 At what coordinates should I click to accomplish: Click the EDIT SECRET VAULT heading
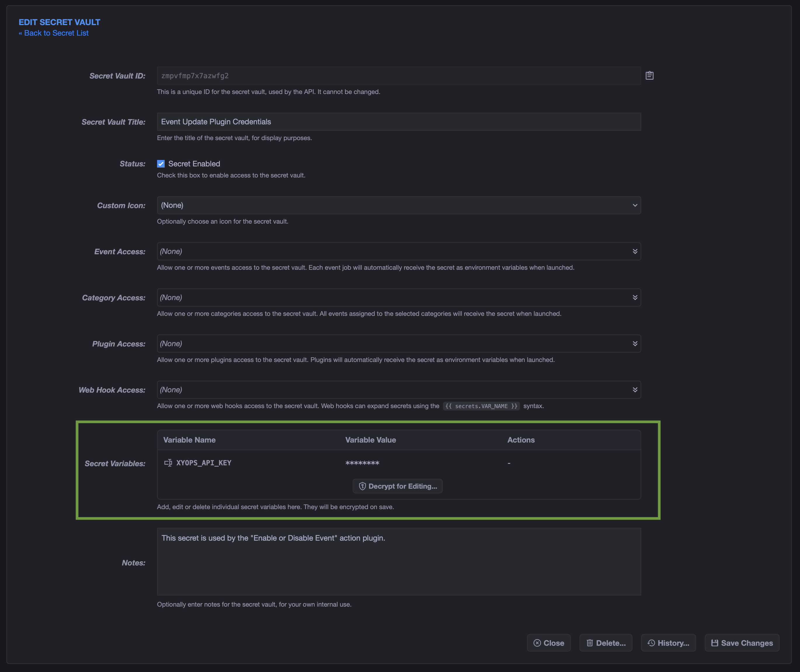tap(60, 22)
